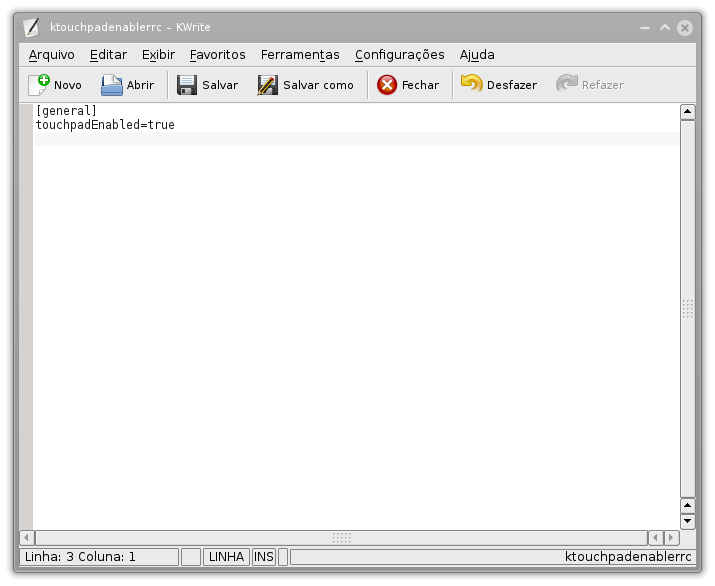Open the Exibir menu
This screenshot has width=715, height=586.
pos(158,55)
